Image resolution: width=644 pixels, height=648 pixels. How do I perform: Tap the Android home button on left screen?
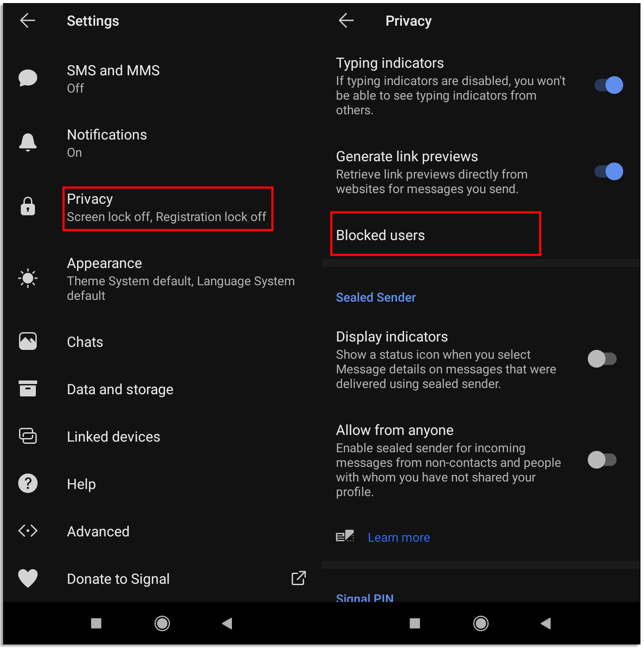point(162,624)
